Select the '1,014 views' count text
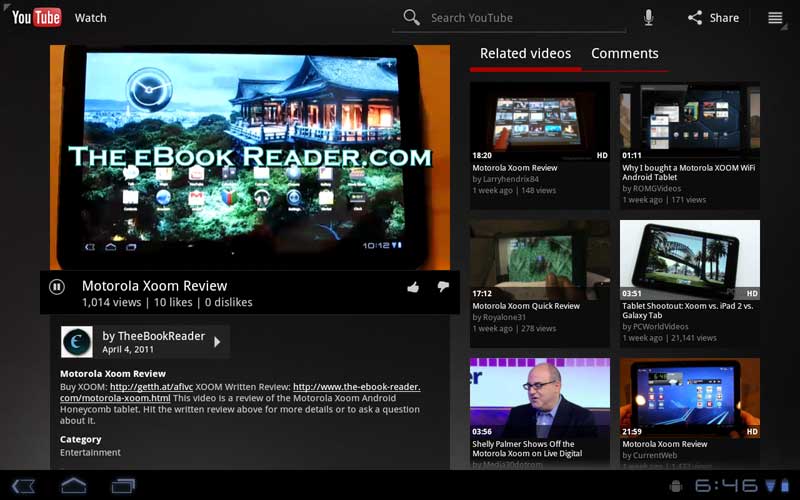800x500 pixels. pyautogui.click(x=112, y=303)
